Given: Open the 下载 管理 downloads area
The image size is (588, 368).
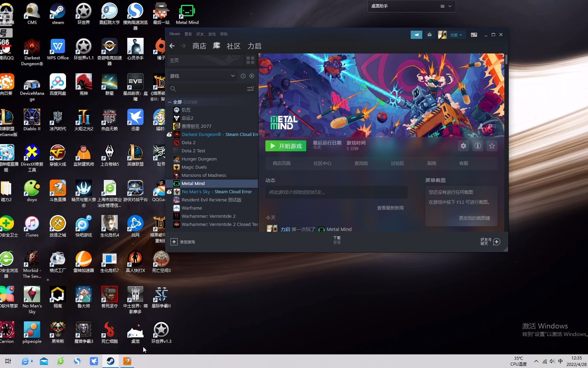Looking at the screenshot, I should 337,240.
